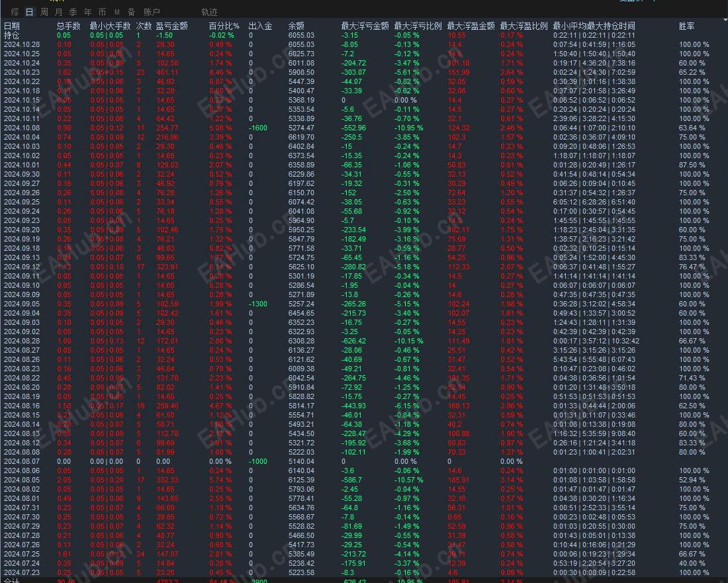Viewport: 728px width, 583px height.
Task: Click the 最小|平均|最大持仓时间 column header
Action: 594,26
